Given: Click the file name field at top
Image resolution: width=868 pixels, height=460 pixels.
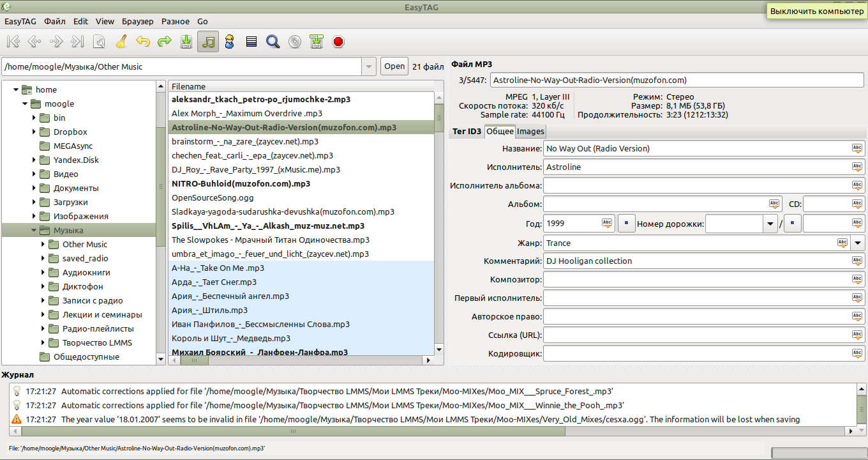Looking at the screenshot, I should click(x=678, y=80).
